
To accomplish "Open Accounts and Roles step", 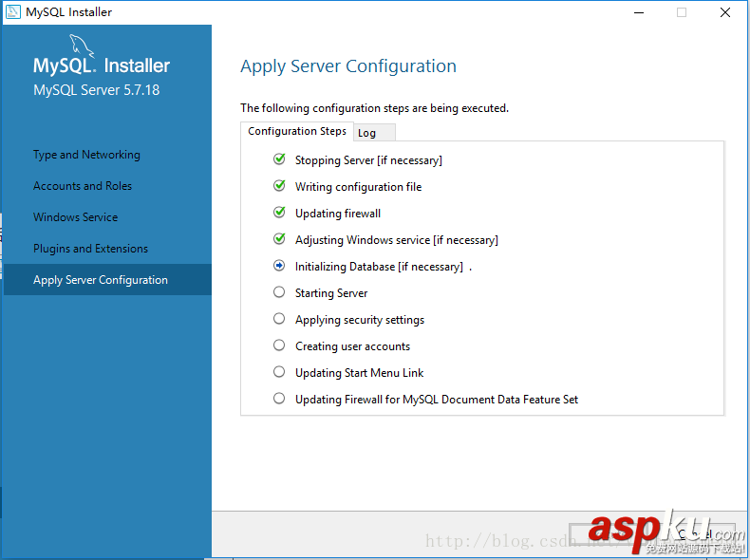I will click(83, 186).
